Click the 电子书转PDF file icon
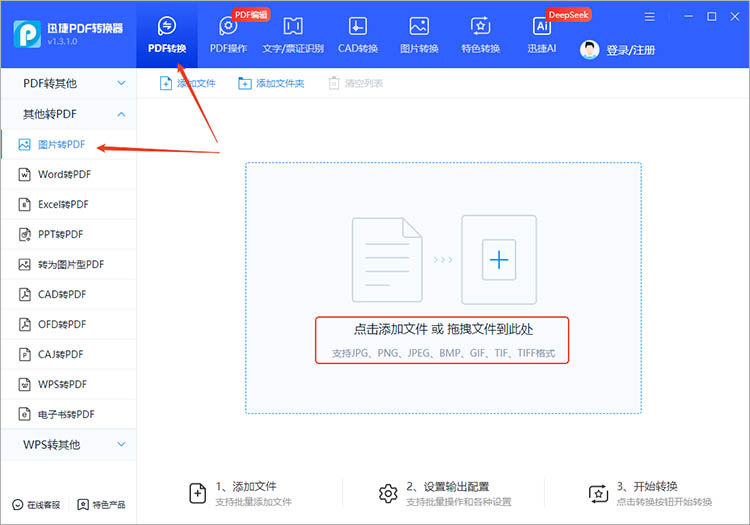The image size is (750, 525). point(24,414)
